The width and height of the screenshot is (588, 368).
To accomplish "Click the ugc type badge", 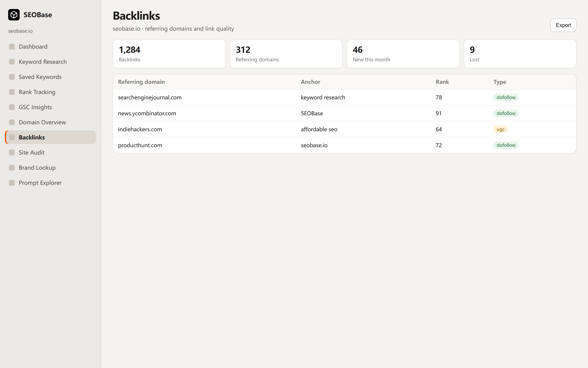I will [501, 129].
